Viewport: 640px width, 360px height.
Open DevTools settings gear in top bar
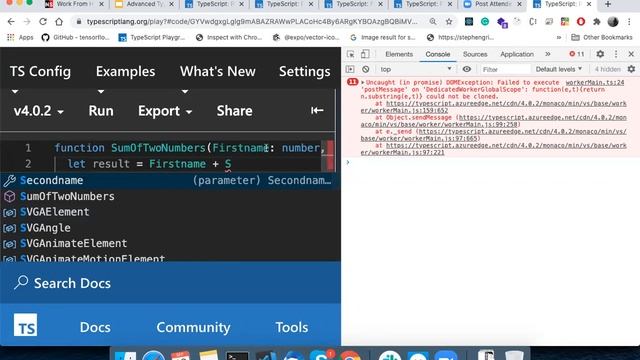[x=600, y=54]
